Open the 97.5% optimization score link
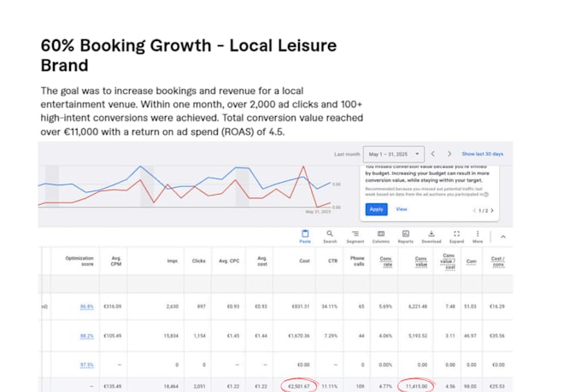This screenshot has height=392, width=581. (86, 365)
